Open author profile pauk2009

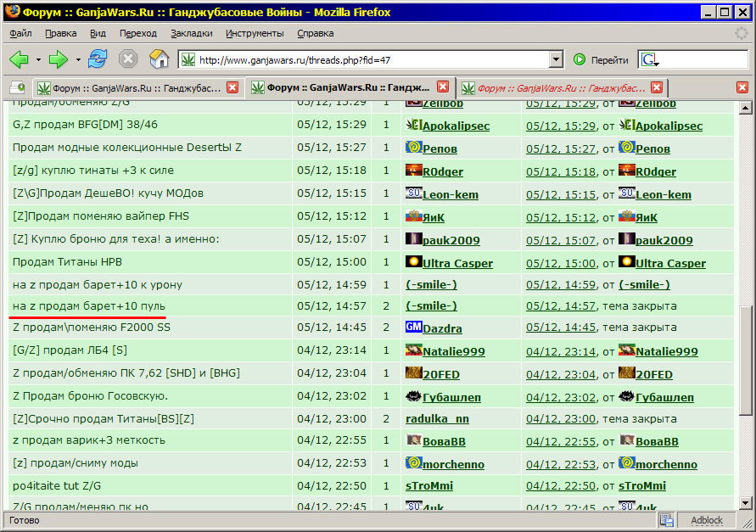tap(451, 241)
